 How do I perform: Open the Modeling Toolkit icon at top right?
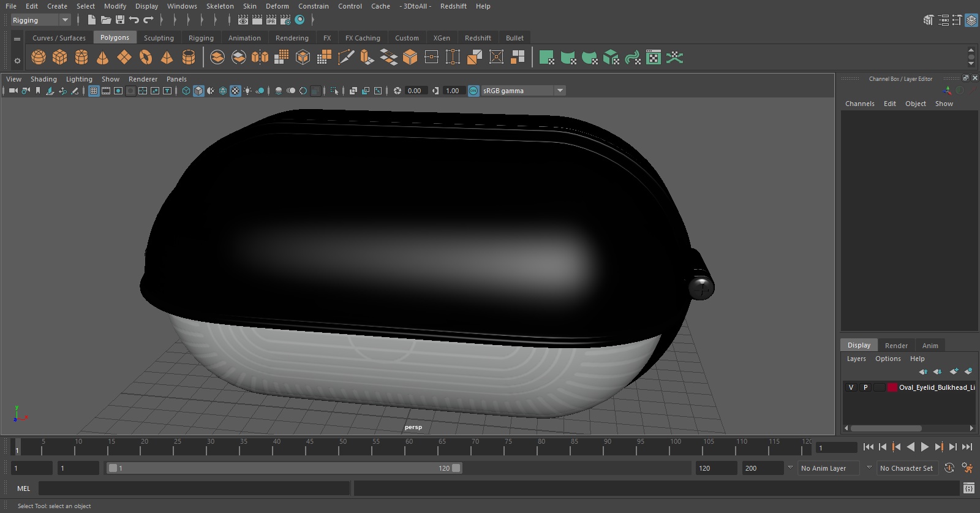click(x=929, y=20)
